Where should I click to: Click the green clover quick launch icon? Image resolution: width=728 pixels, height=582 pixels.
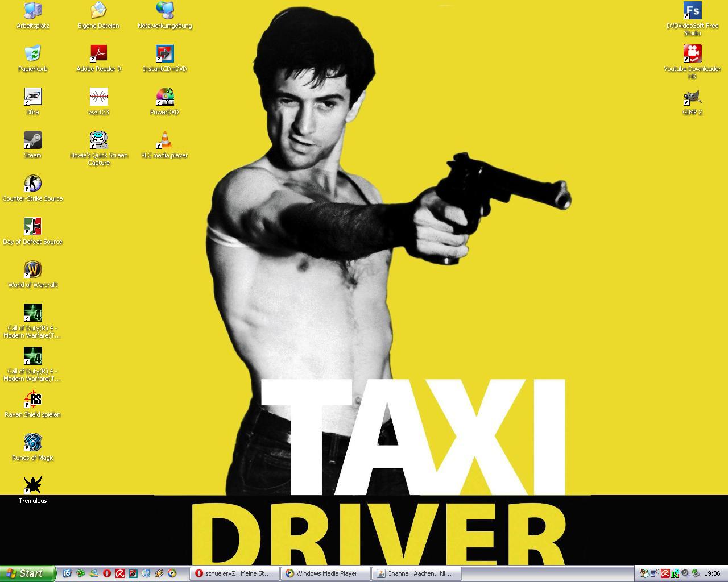click(x=81, y=573)
